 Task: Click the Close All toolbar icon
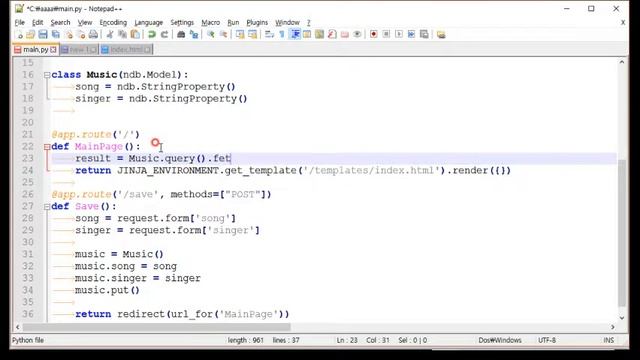tap(82, 35)
